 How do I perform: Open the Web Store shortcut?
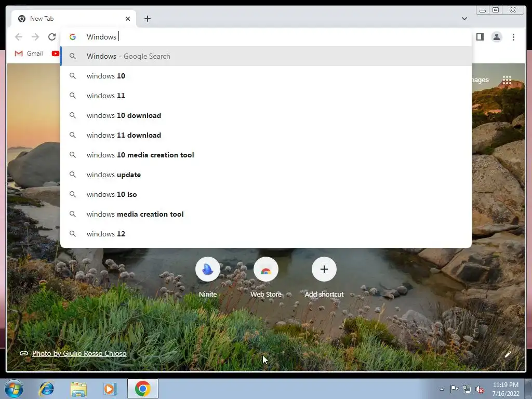point(266,277)
